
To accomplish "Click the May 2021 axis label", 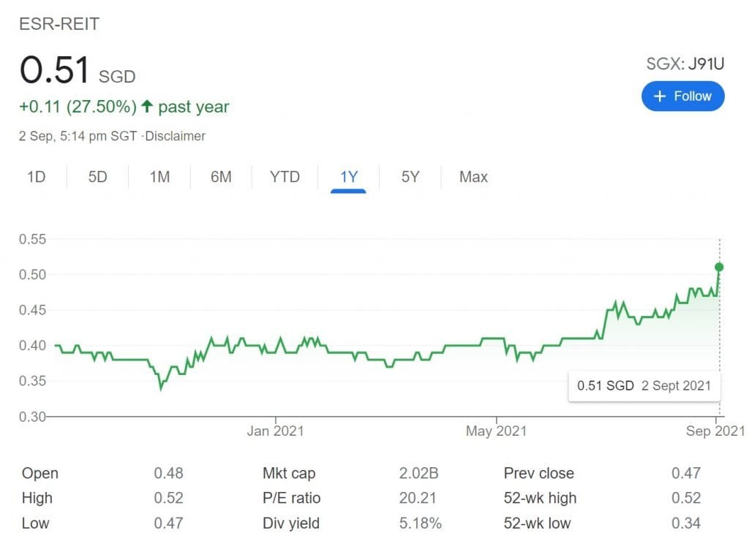I will pyautogui.click(x=497, y=431).
